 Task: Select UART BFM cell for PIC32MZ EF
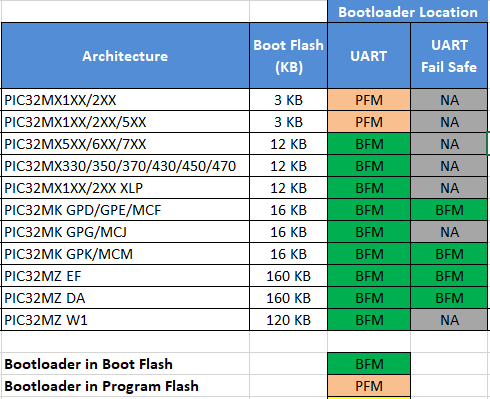369,276
